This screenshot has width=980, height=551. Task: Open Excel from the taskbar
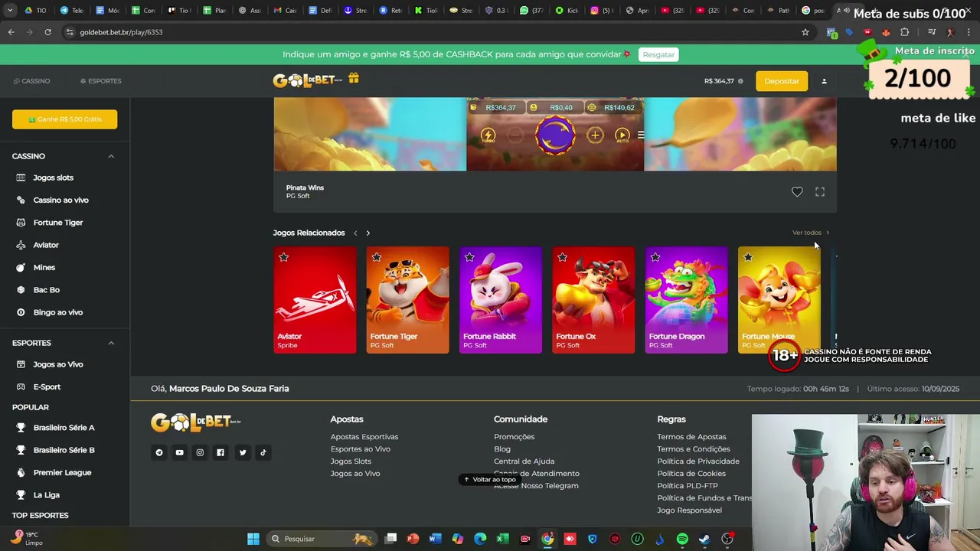coord(502,539)
